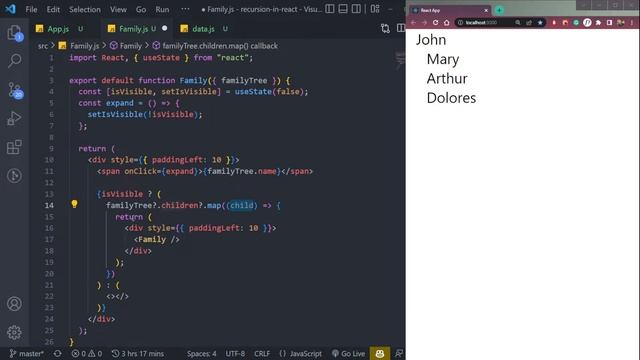Open the Source Control view
The width and height of the screenshot is (640, 360).
[15, 90]
